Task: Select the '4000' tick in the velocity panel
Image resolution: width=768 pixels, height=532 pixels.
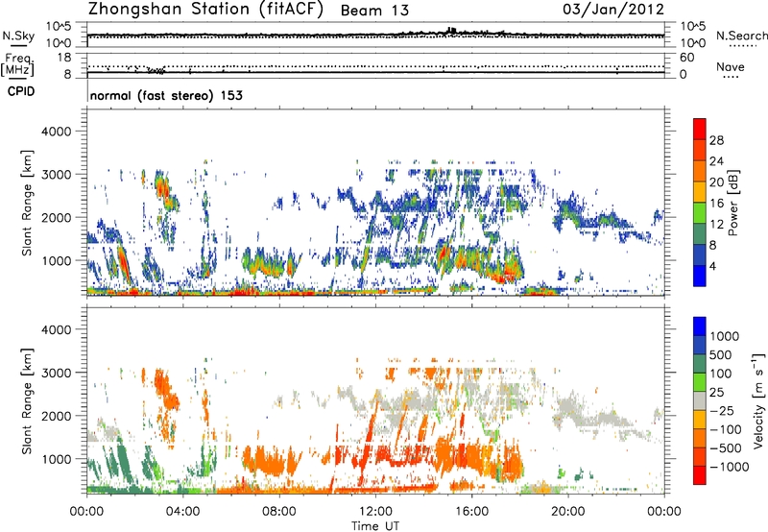Action: tap(56, 329)
